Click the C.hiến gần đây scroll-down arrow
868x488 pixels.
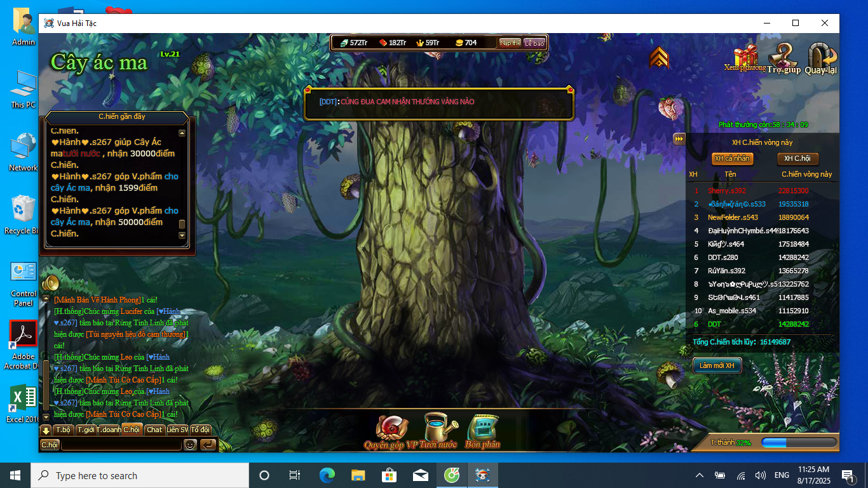click(x=182, y=235)
